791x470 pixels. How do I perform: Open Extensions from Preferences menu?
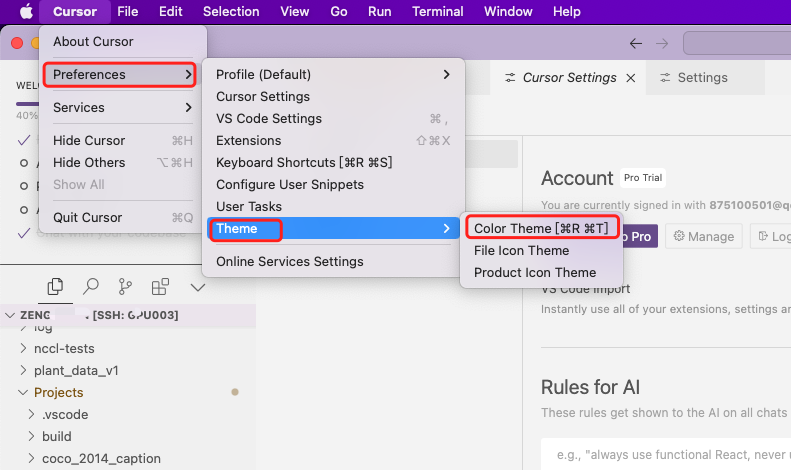click(x=333, y=140)
